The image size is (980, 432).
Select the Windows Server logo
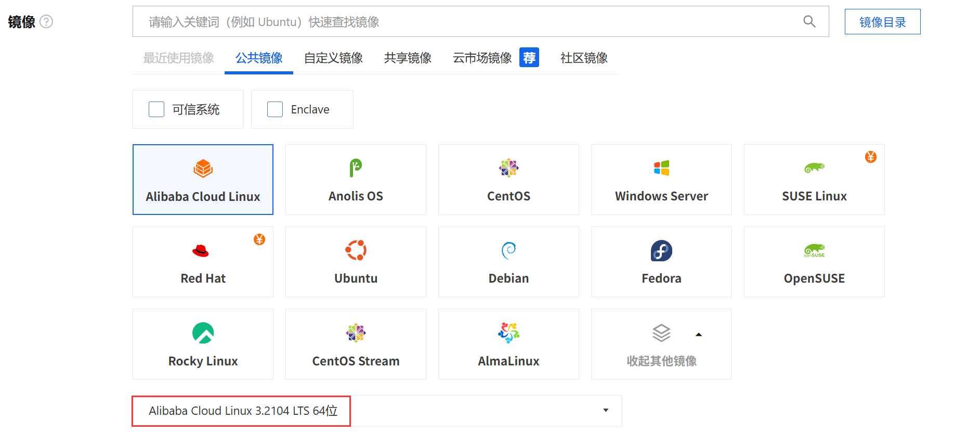pyautogui.click(x=661, y=168)
